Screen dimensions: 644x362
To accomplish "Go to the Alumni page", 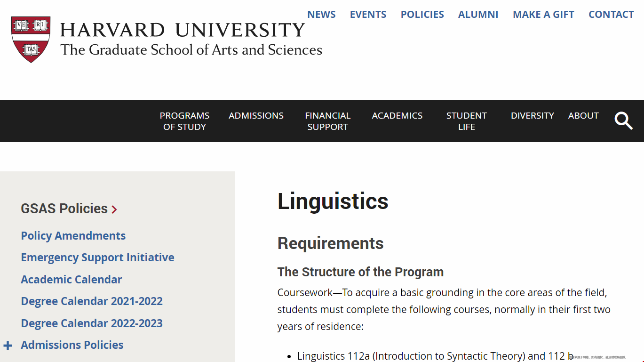I will tap(478, 15).
